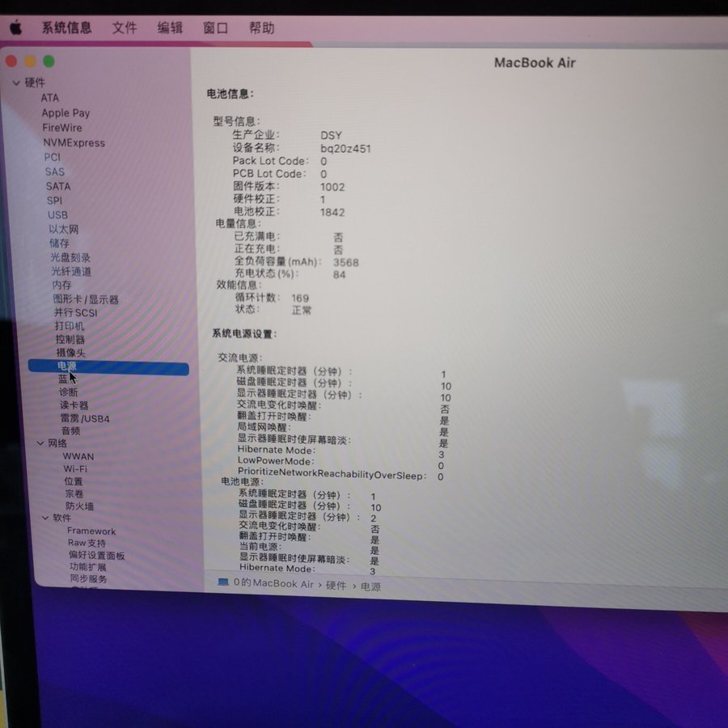The width and height of the screenshot is (728, 728).
Task: Click 硬件 in the path bar
Action: point(336,586)
